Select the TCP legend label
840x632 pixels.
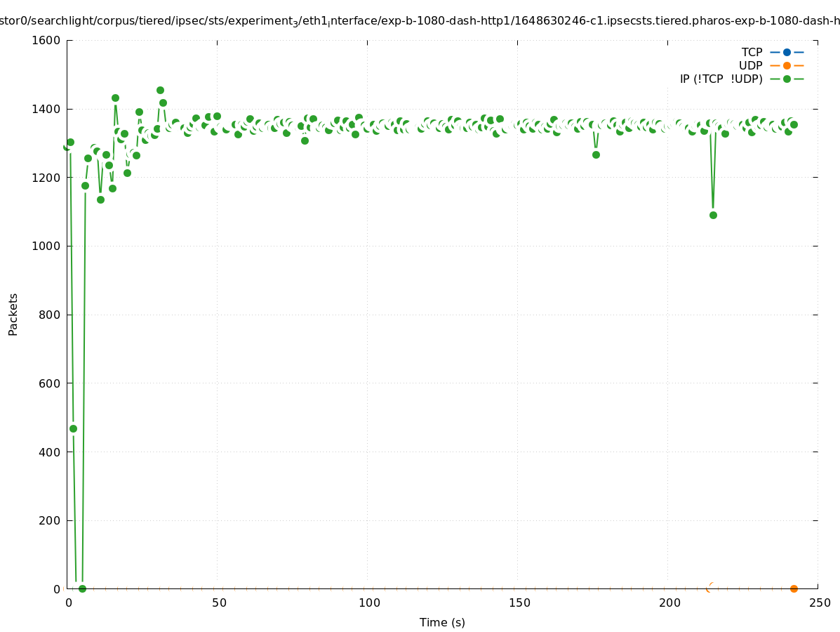(752, 52)
